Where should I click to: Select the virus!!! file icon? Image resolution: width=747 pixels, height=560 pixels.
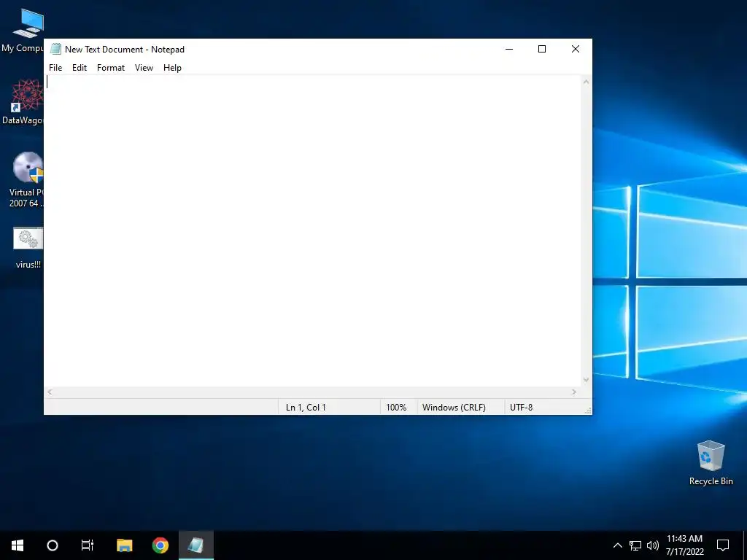click(x=28, y=248)
